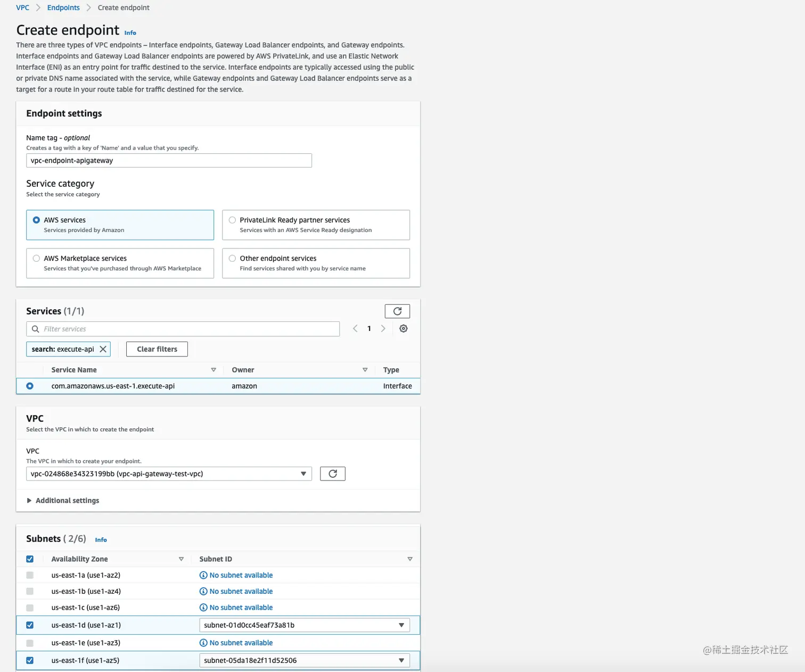Sort subnets by Availability Zone arrow
The height and width of the screenshot is (672, 805).
(181, 559)
